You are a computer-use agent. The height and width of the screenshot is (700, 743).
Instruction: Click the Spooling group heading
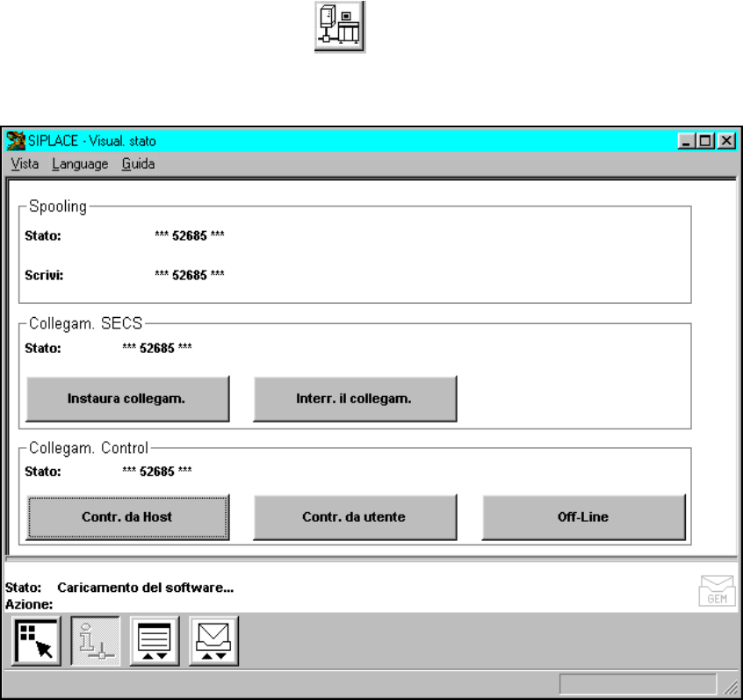[x=58, y=206]
